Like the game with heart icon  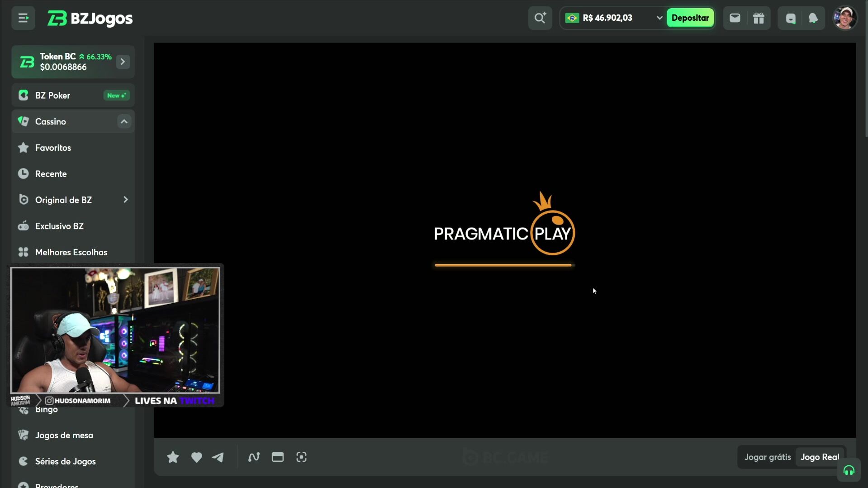coord(196,457)
